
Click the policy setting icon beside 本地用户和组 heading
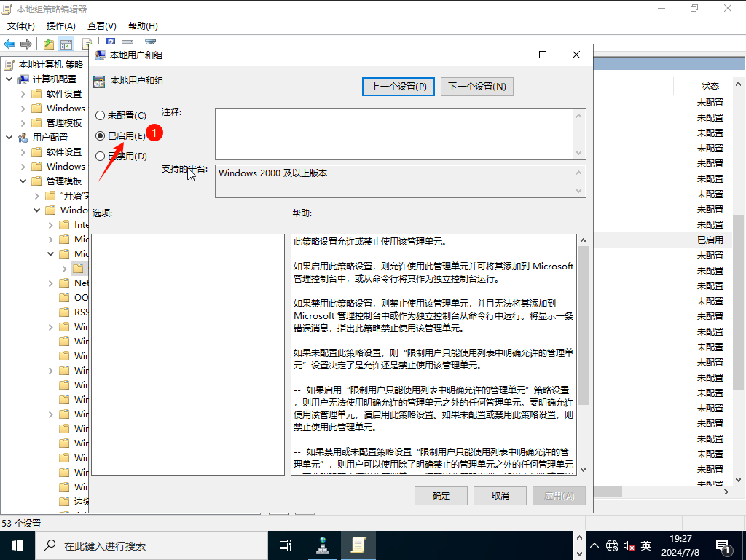pos(99,82)
